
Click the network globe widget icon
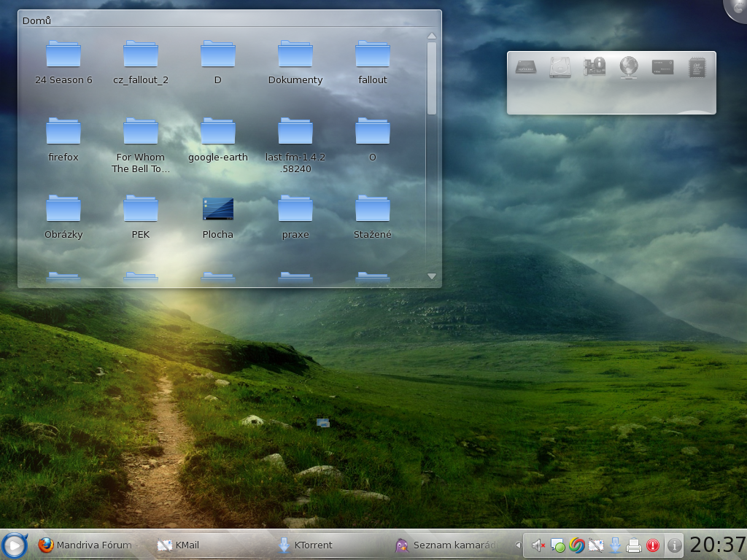coord(628,67)
